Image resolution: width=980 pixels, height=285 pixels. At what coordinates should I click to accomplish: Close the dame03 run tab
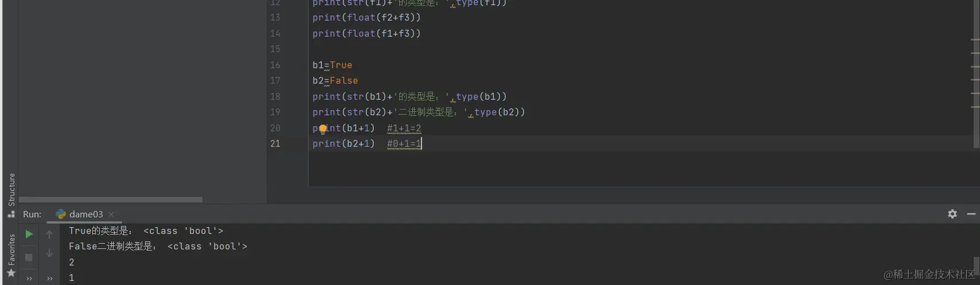coord(111,214)
